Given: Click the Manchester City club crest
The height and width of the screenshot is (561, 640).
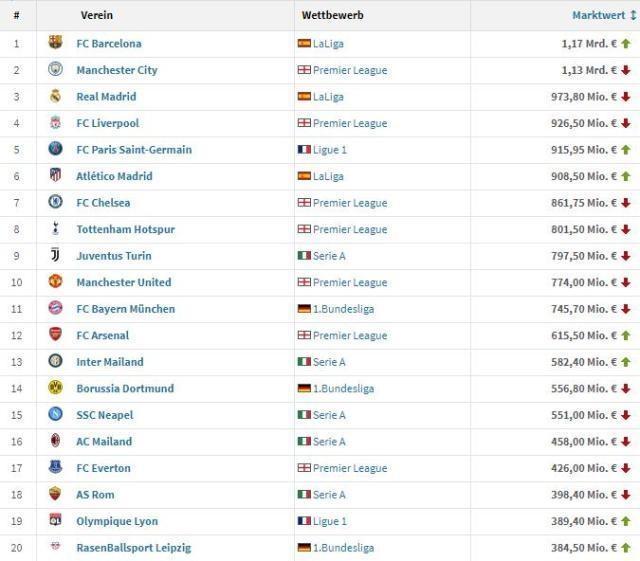Looking at the screenshot, I should [x=55, y=70].
